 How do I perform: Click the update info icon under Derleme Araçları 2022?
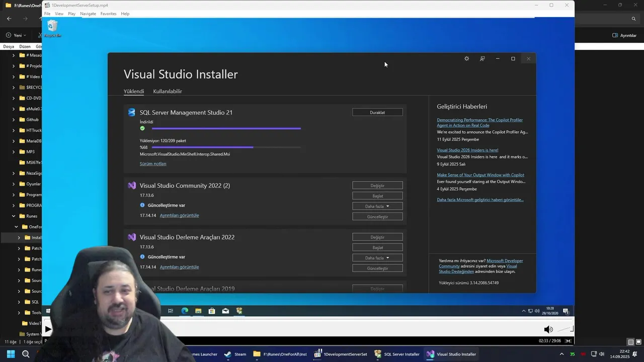pos(142,257)
